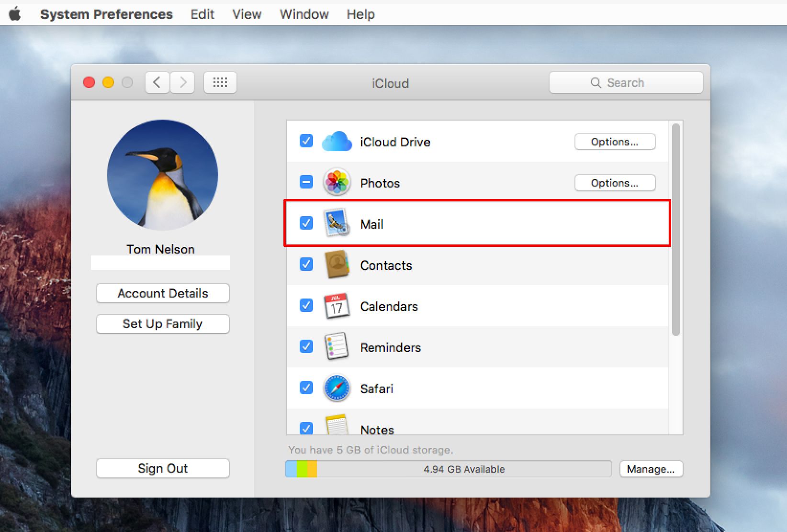787x532 pixels.
Task: Toggle the Photos checkbox
Action: click(x=306, y=182)
